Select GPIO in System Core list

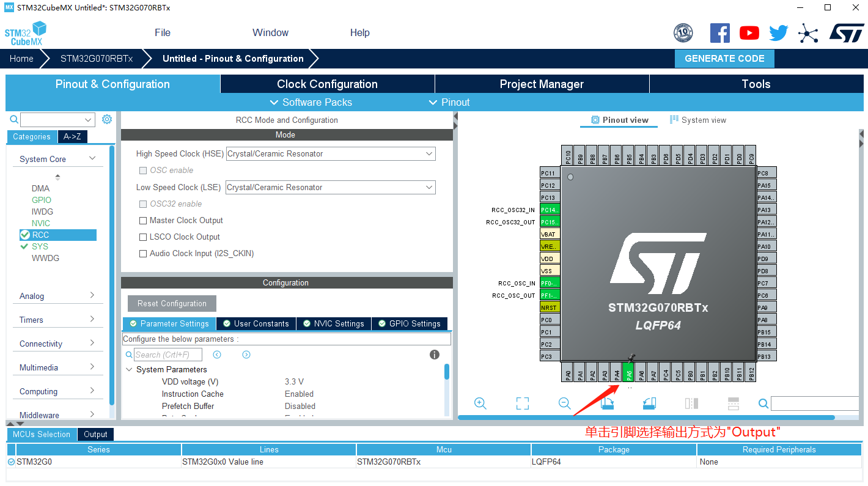coord(42,200)
